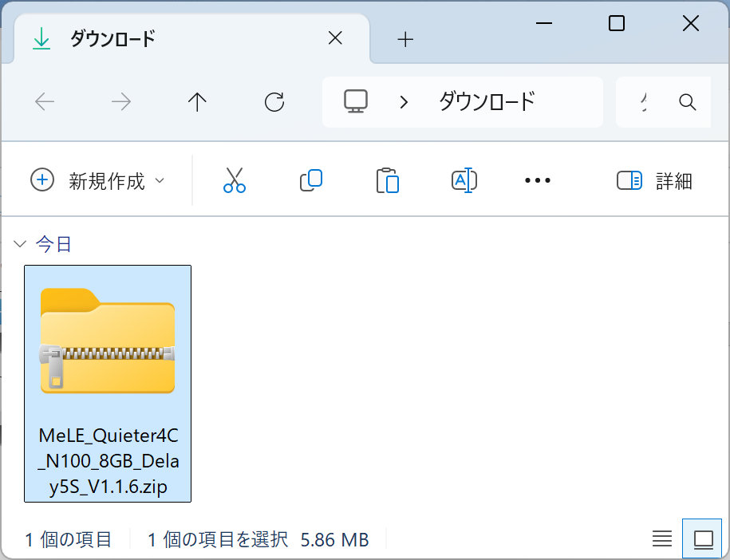Maximize the Explorer window
The width and height of the screenshot is (730, 560).
617,23
